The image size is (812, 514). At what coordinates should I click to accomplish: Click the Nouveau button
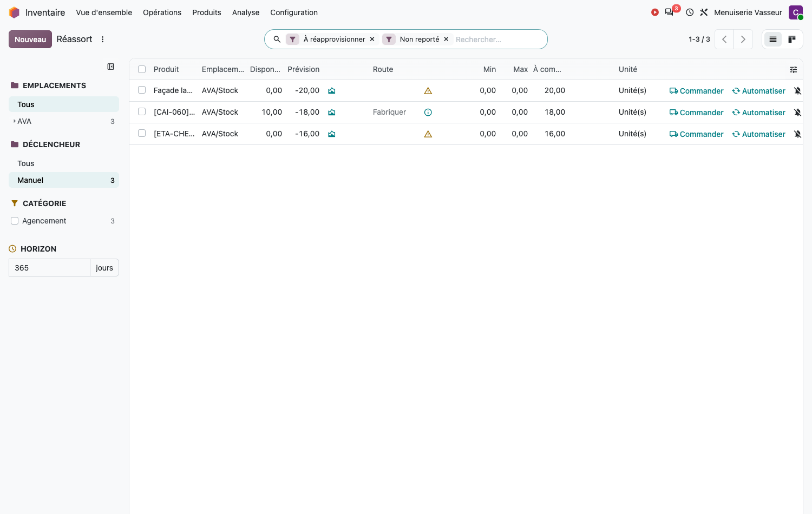point(30,39)
